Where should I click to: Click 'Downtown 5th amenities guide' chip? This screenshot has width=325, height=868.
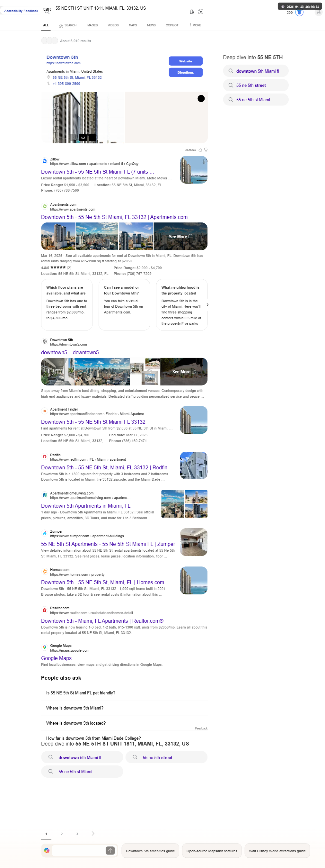coord(150,851)
